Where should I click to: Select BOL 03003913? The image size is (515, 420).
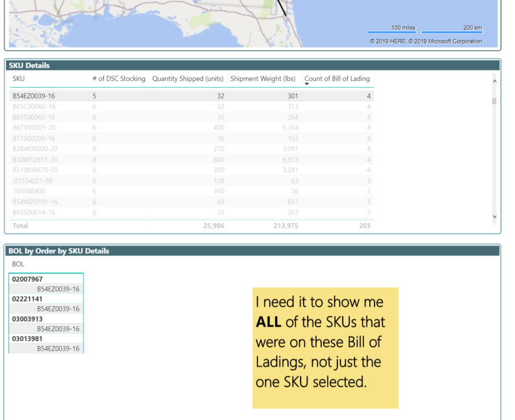[27, 319]
